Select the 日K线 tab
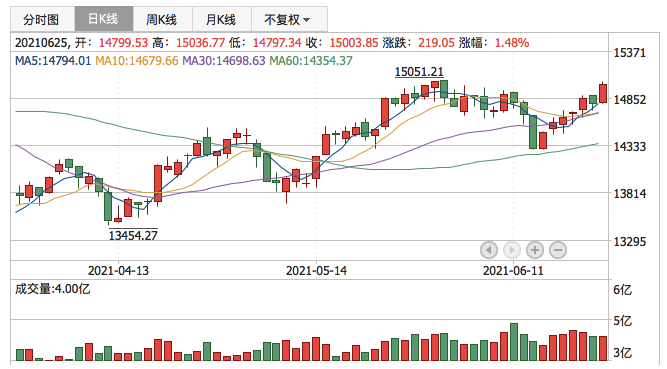The image size is (667, 369). click(103, 20)
